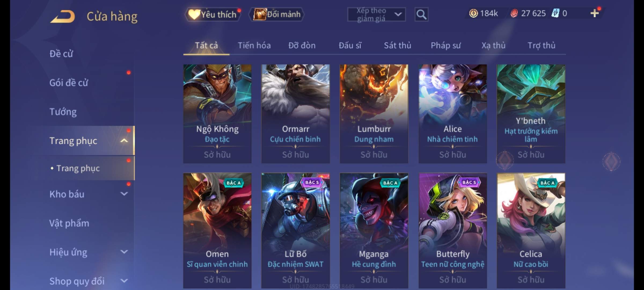Expand the Hiệu ứng sidebar section

[124, 252]
